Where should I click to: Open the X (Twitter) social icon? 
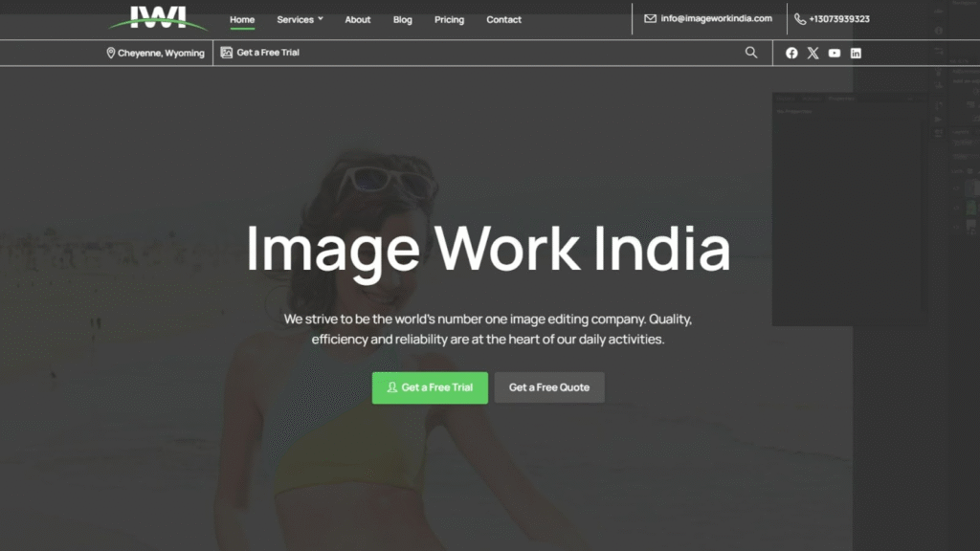[813, 54]
